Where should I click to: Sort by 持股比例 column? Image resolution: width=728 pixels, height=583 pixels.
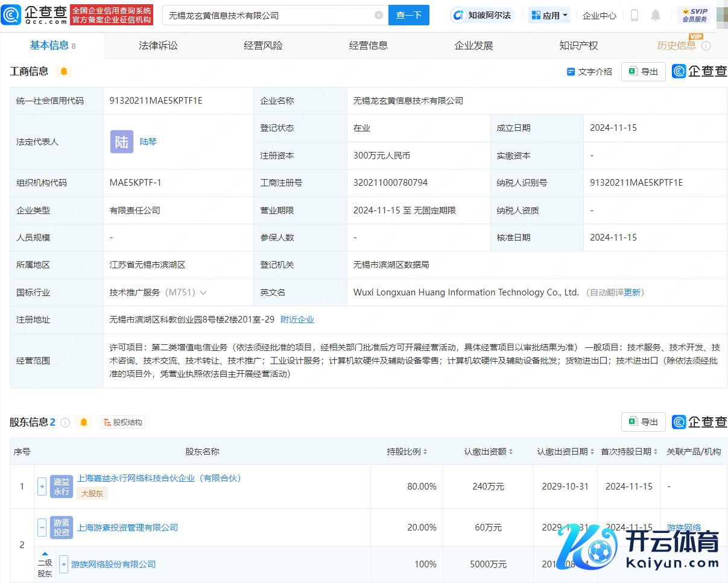tap(407, 452)
